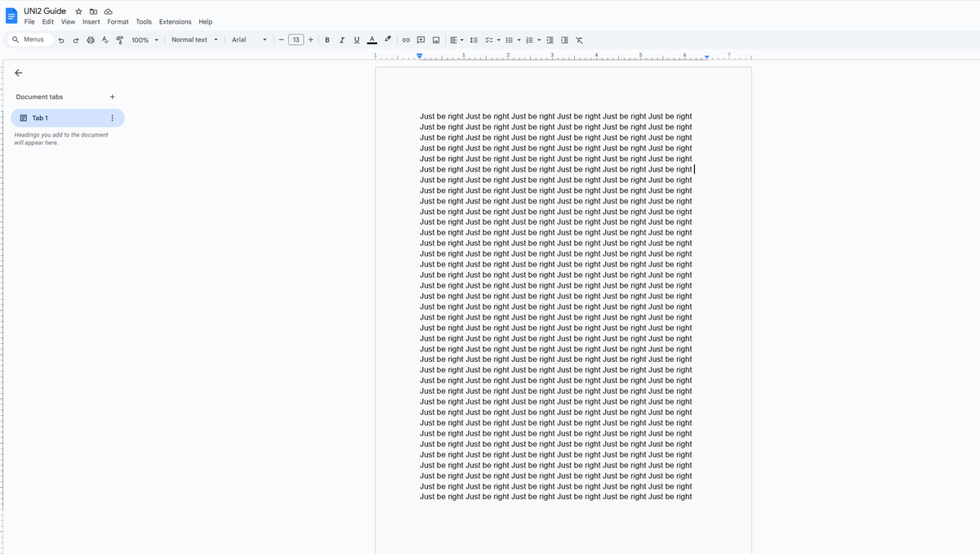Open the Google Docs home icon
980x554 pixels.
click(x=11, y=16)
